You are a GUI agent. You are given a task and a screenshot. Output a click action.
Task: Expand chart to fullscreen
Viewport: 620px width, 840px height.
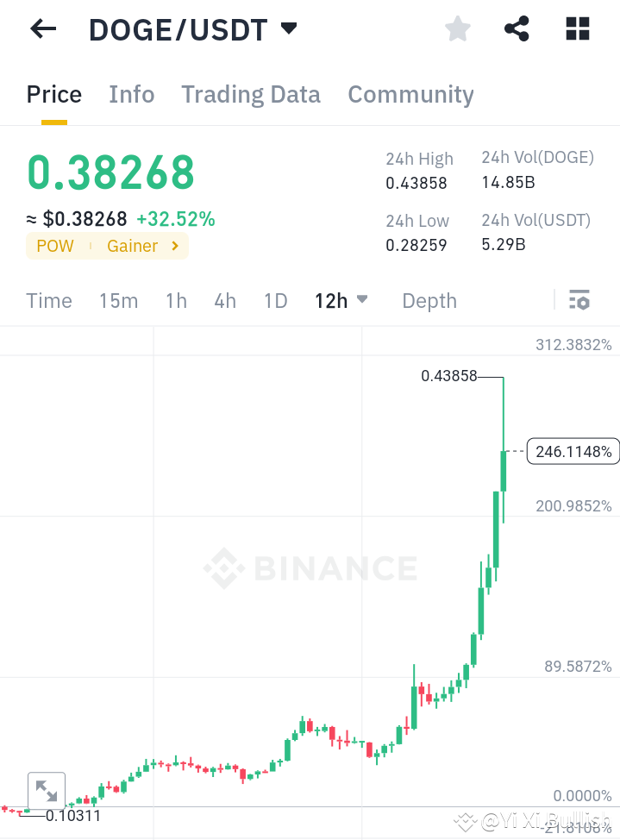47,789
